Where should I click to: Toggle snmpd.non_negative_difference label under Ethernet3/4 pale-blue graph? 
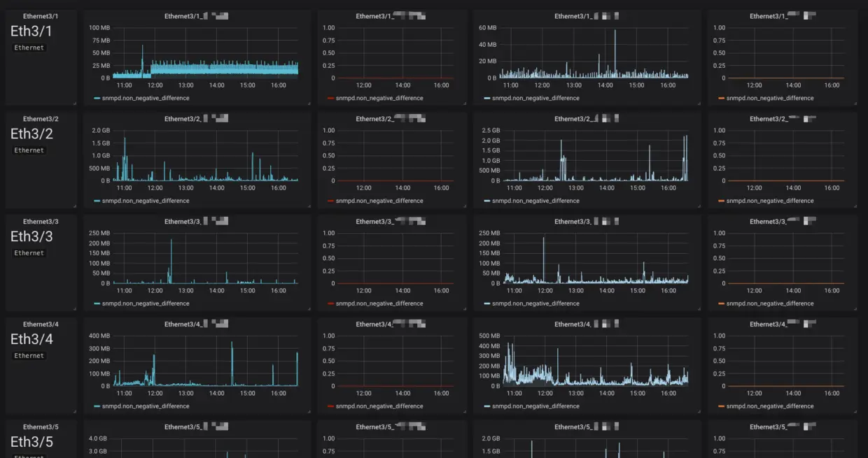(x=535, y=406)
